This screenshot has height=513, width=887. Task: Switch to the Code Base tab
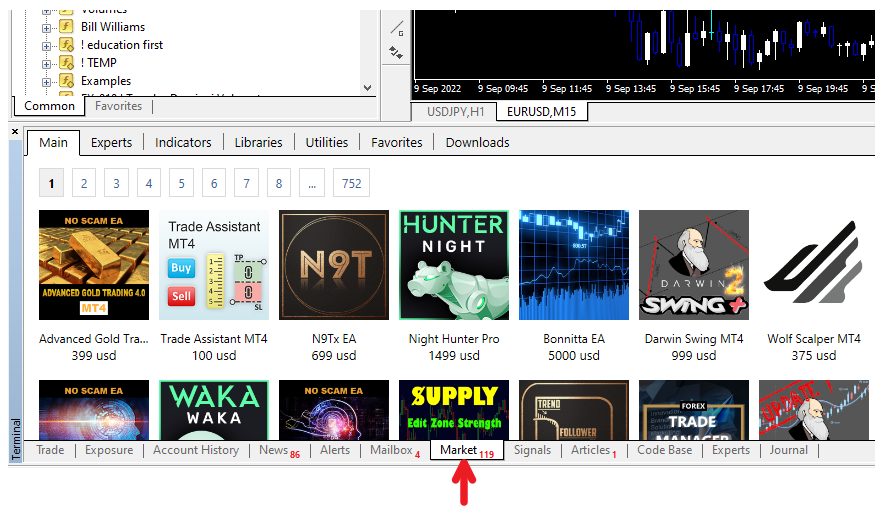[x=665, y=450]
